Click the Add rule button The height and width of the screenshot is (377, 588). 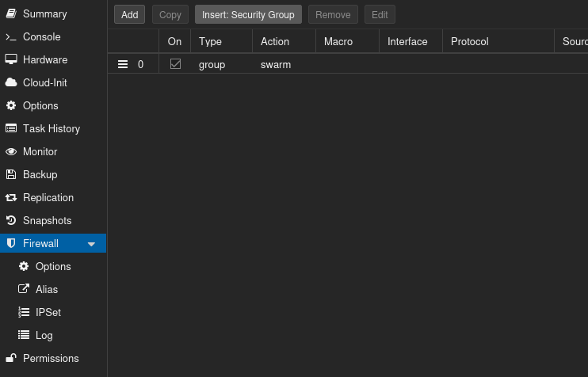[x=129, y=15]
